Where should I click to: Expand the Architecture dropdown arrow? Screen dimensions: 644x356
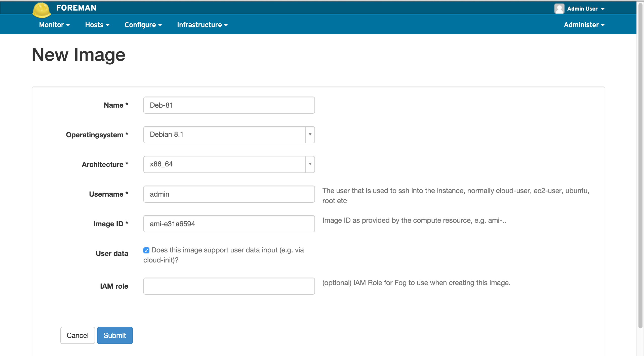coord(310,164)
